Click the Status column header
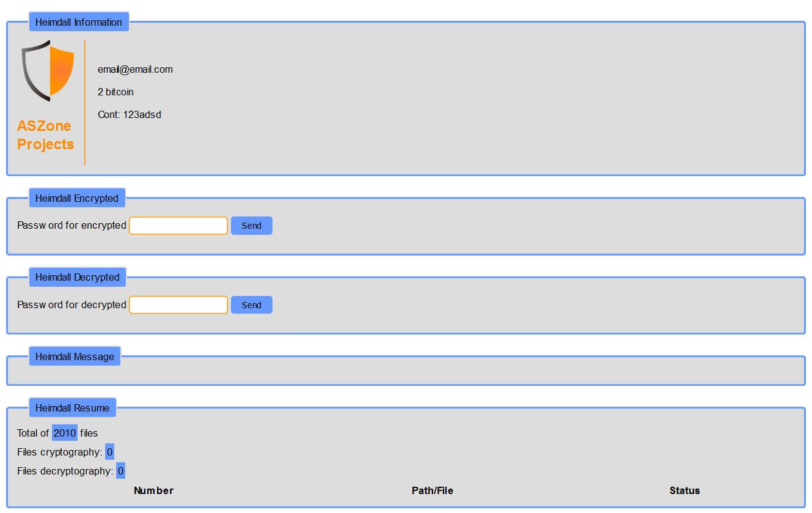Viewport: 812px width, 513px height. pyautogui.click(x=684, y=490)
